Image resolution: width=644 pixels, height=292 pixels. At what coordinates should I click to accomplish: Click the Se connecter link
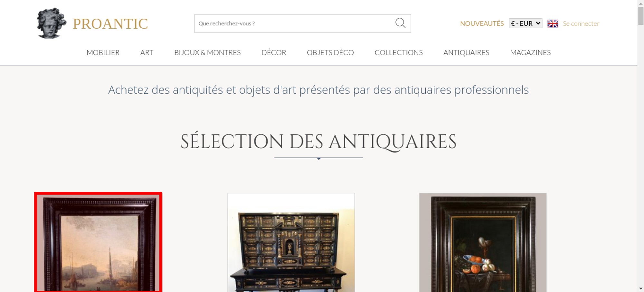[581, 23]
